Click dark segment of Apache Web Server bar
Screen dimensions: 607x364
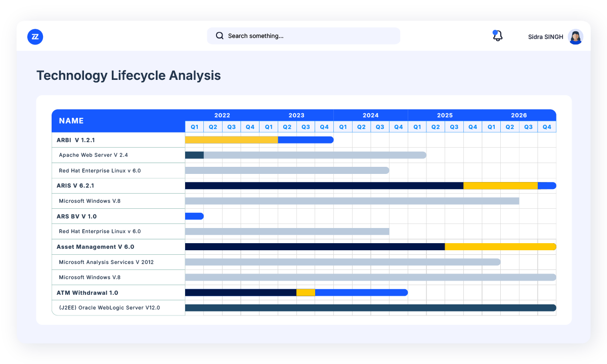pos(194,155)
